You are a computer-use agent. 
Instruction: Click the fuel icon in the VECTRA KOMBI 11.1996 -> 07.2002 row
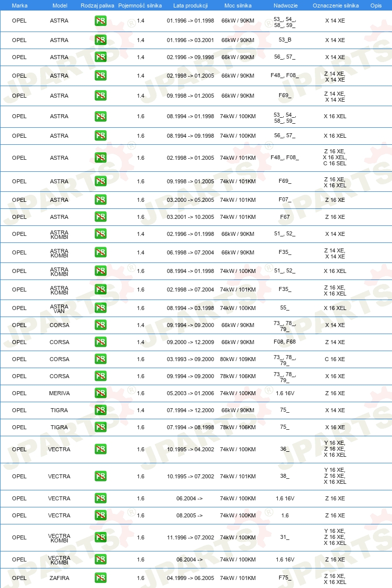100,537
